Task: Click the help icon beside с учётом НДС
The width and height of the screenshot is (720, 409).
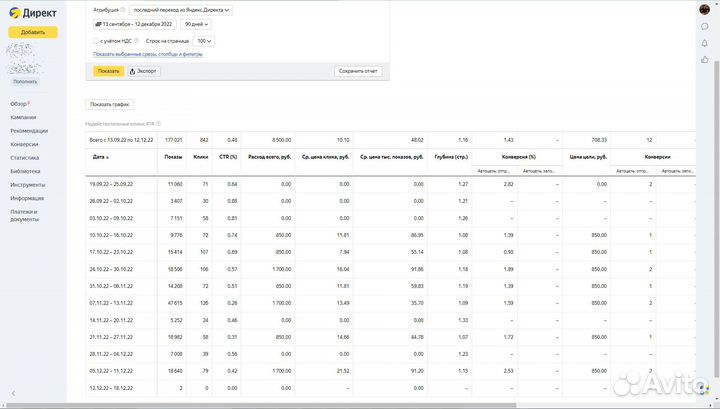Action: click(137, 41)
